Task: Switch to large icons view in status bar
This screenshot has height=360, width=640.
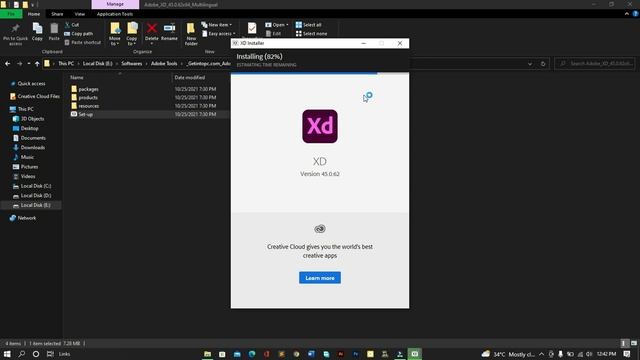Action: tap(633, 343)
